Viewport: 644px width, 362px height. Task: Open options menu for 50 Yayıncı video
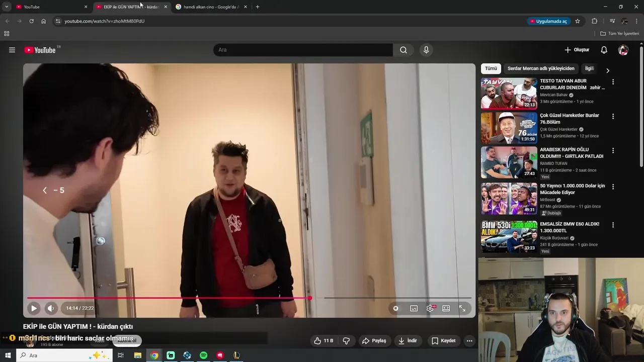coord(613,187)
